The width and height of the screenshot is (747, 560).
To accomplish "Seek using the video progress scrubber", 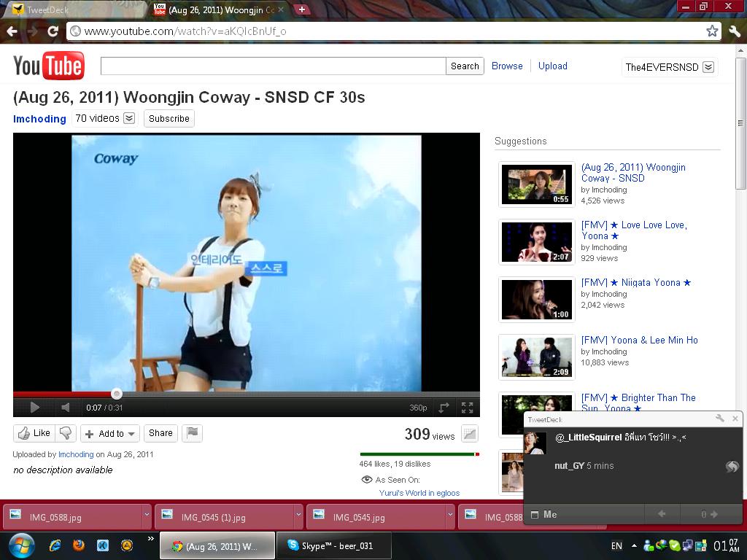I will click(116, 394).
